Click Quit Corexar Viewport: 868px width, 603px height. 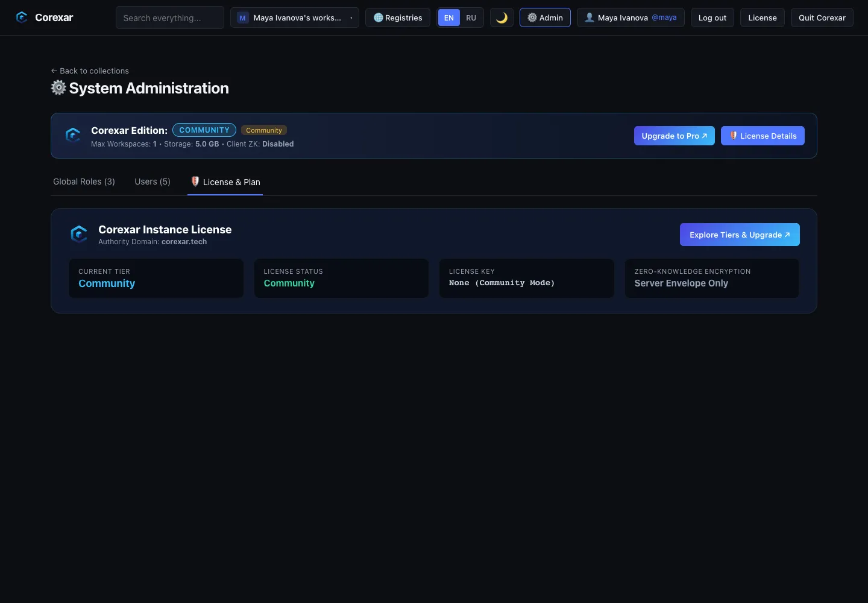(x=822, y=17)
